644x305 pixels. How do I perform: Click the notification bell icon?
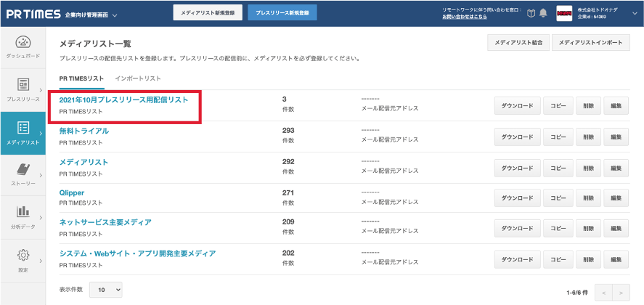[x=543, y=13]
